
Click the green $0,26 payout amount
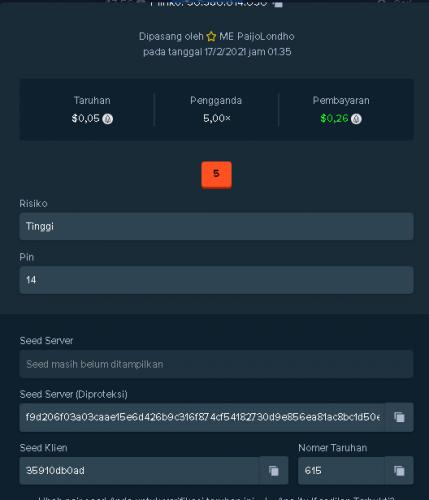pos(334,118)
